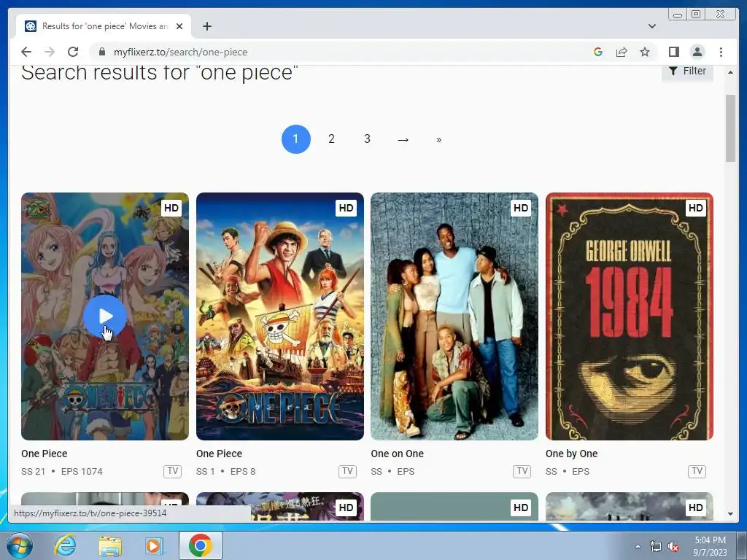Open One Piece title with SS 21
The width and height of the screenshot is (747, 560).
click(x=44, y=454)
